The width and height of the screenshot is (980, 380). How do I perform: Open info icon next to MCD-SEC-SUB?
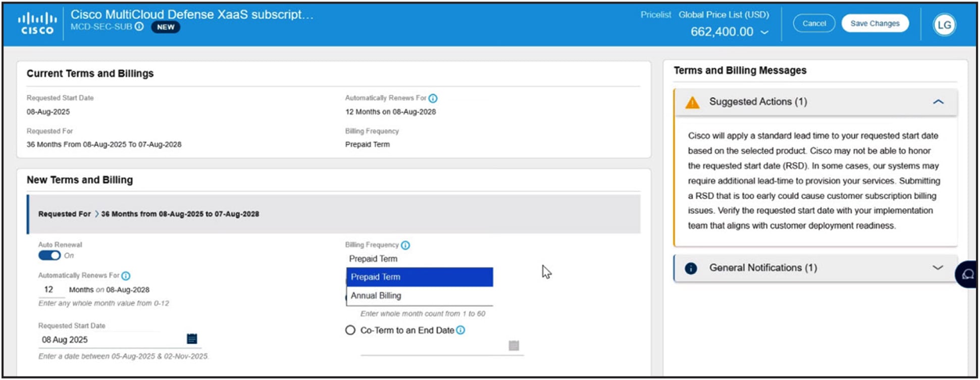139,27
